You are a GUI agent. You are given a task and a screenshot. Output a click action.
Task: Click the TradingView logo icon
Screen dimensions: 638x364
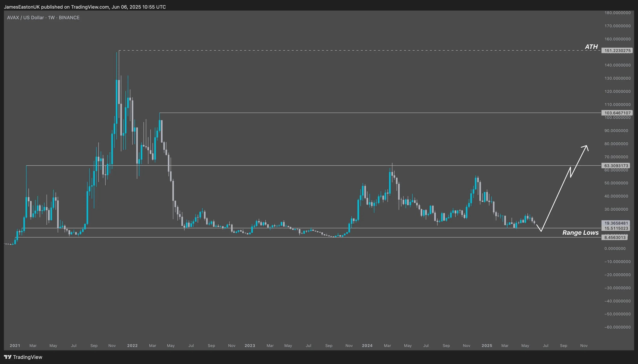click(8, 357)
